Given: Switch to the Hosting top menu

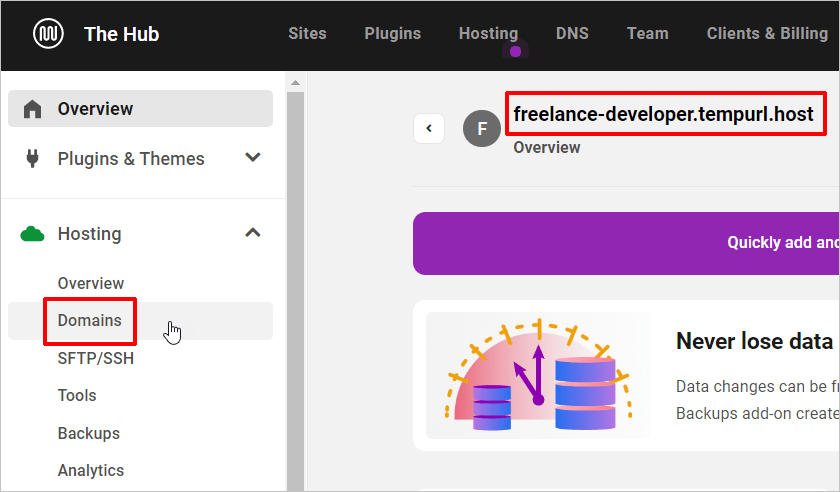Looking at the screenshot, I should tap(488, 33).
